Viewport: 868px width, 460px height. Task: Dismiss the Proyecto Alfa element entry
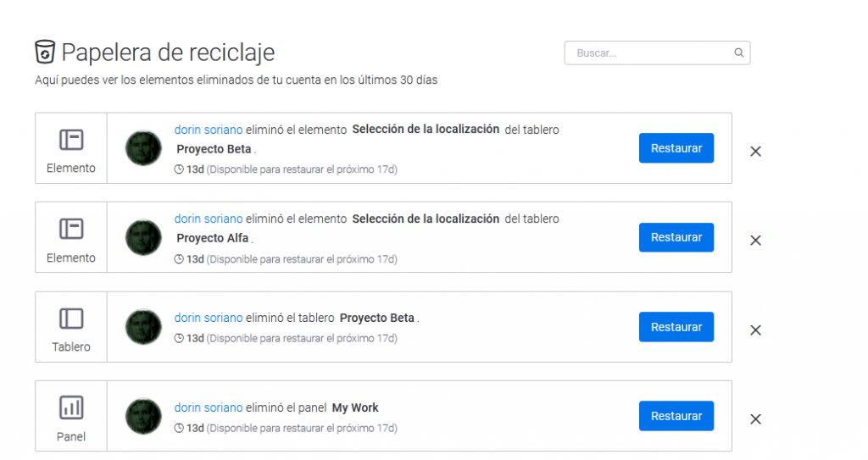(x=756, y=241)
